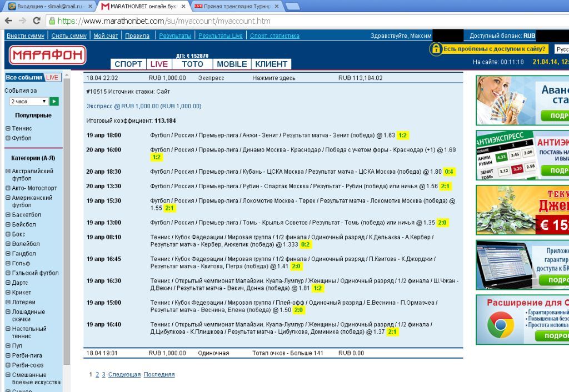Close the Прямая трансляция tab
The height and width of the screenshot is (392, 569).
277,7
